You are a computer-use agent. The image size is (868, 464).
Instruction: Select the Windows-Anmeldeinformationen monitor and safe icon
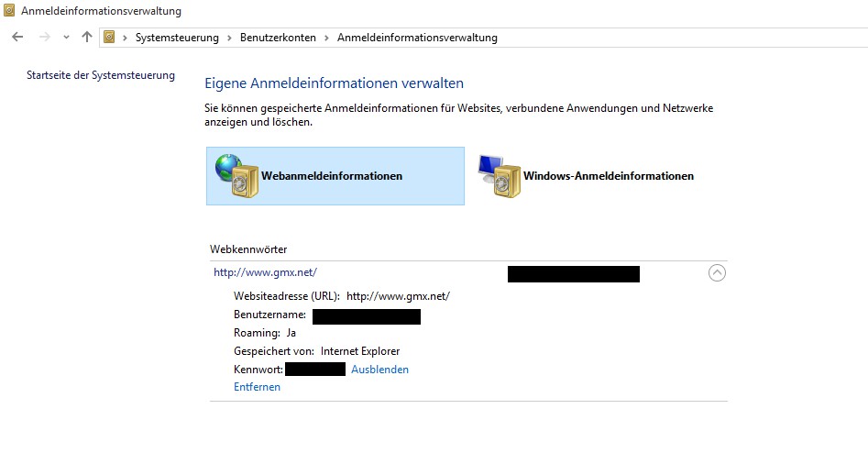(499, 176)
